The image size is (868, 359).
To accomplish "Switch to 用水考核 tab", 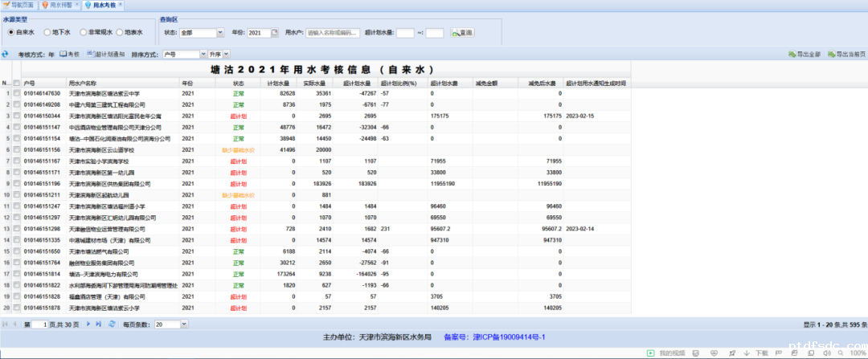I will pyautogui.click(x=104, y=5).
